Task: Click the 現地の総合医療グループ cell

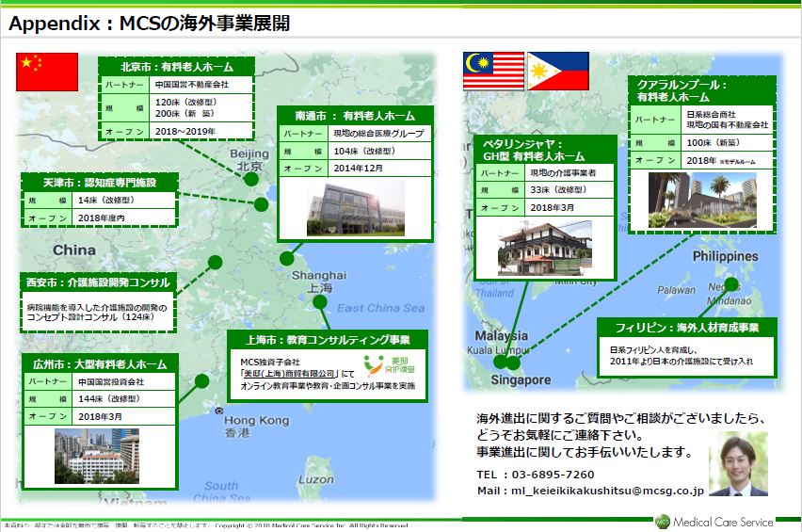Action: 379,134
